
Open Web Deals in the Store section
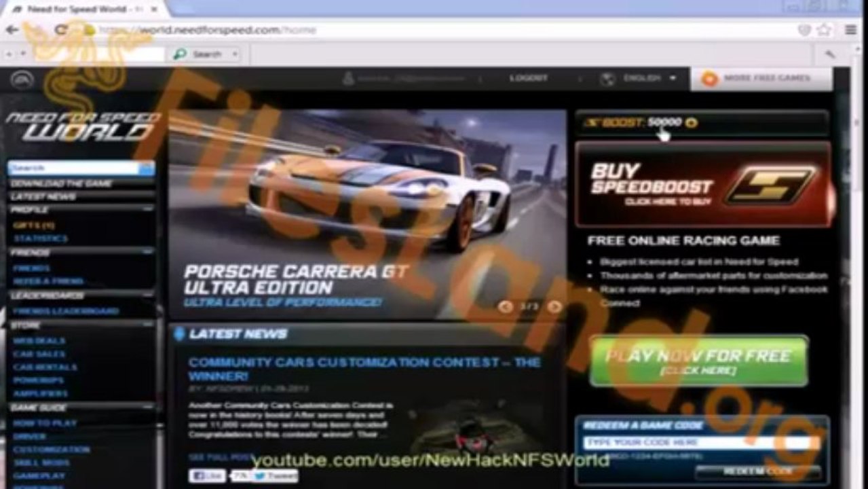[39, 340]
